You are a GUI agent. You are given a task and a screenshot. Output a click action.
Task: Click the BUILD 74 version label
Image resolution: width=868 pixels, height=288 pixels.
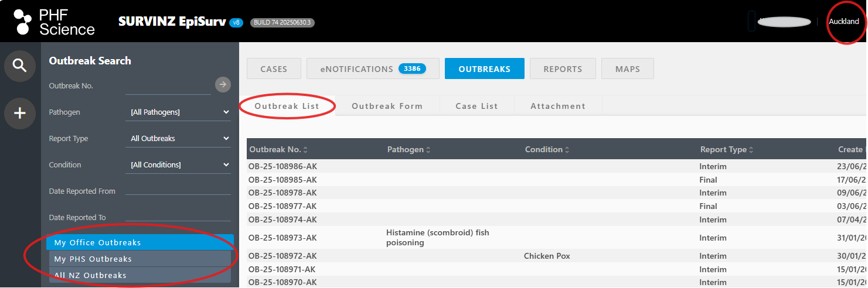282,22
